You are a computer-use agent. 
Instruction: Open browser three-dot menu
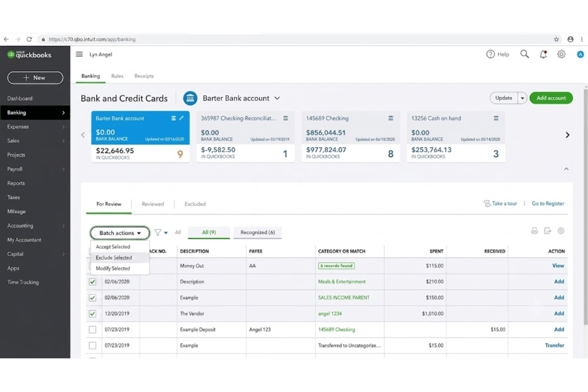582,39
